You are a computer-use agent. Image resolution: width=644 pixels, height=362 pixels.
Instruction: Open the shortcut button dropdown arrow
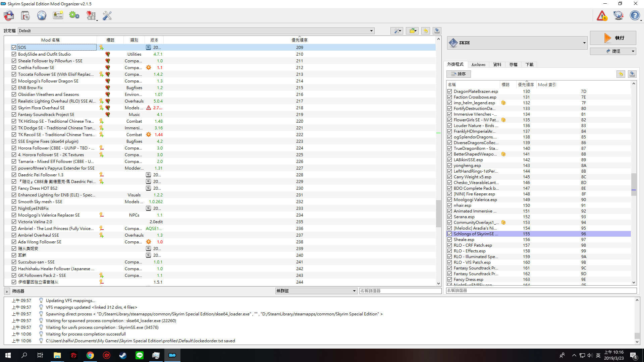click(633, 51)
